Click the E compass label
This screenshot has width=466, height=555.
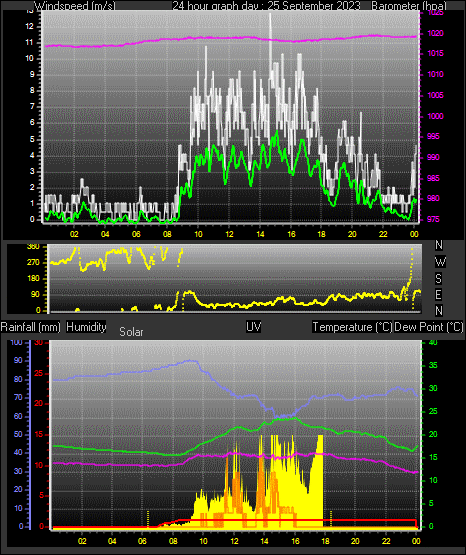pyautogui.click(x=438, y=294)
